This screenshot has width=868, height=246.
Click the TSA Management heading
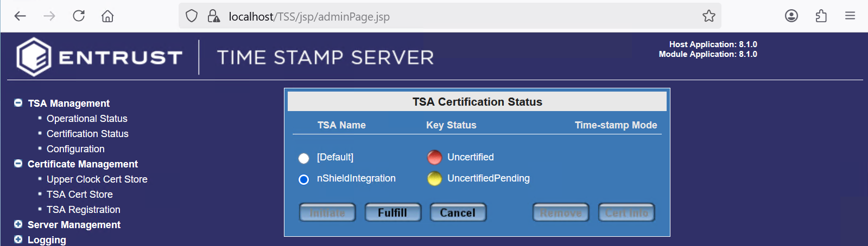pyautogui.click(x=69, y=103)
